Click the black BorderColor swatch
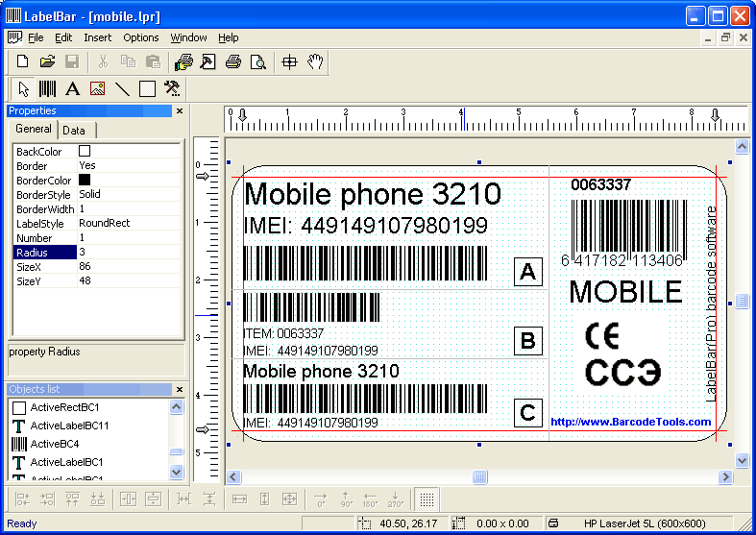Screen dimensions: 756x535 pyautogui.click(x=85, y=180)
